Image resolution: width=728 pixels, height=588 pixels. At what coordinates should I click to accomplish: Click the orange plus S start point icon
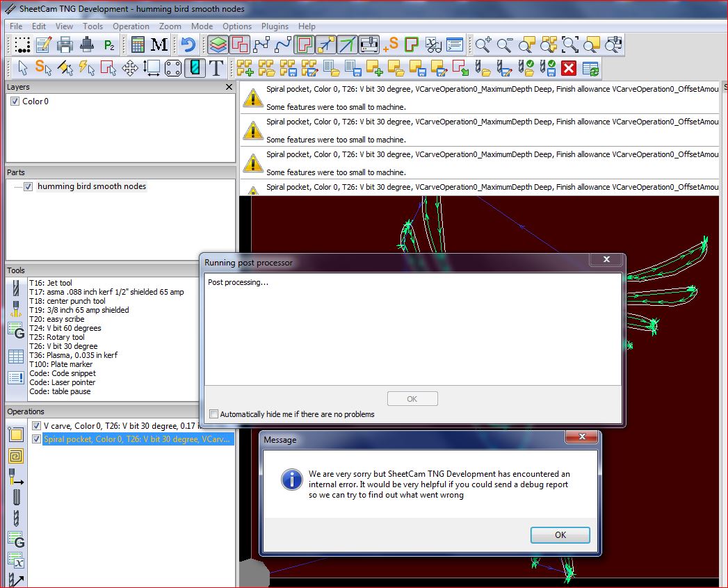pyautogui.click(x=391, y=44)
